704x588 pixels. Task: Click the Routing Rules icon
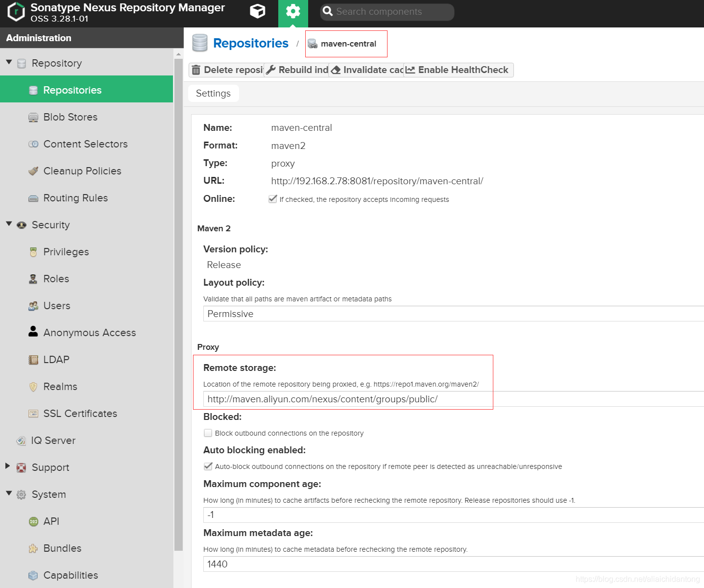tap(33, 198)
